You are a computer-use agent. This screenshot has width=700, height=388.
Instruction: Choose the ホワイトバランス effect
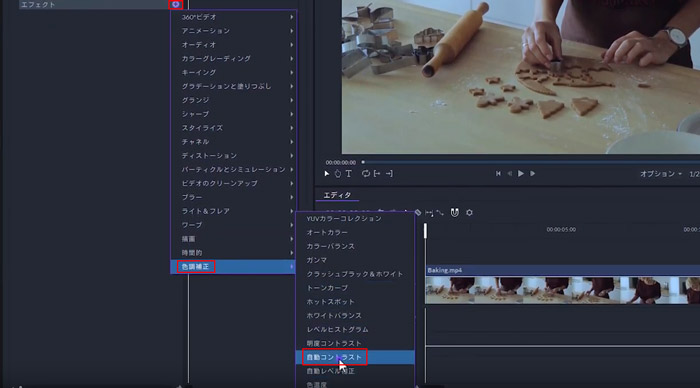355,315
